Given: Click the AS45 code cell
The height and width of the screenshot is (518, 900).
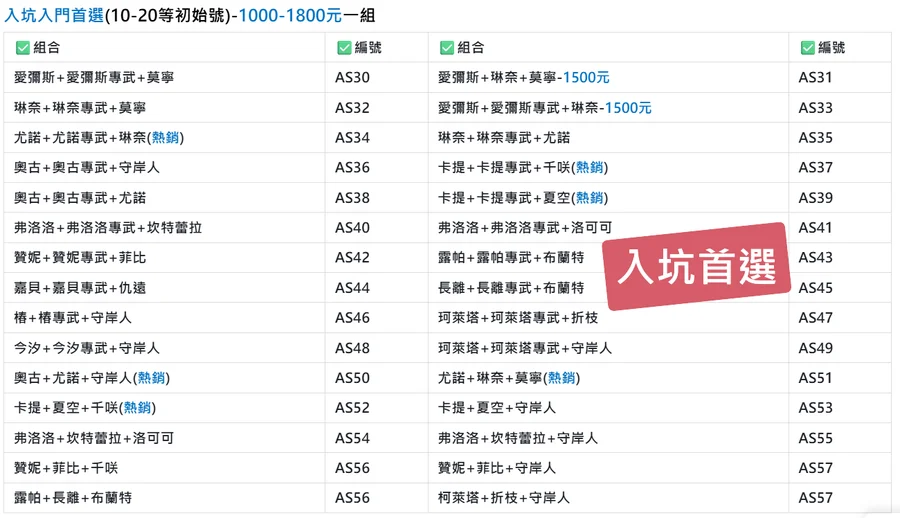Looking at the screenshot, I should (x=816, y=288).
